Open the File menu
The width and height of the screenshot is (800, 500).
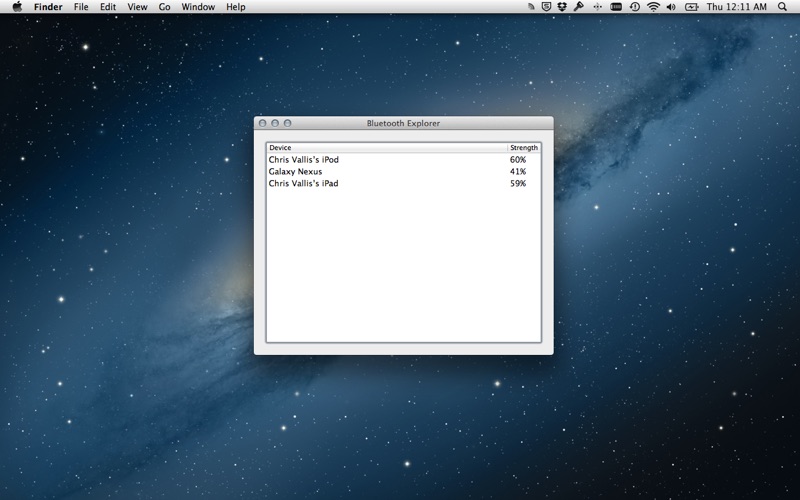pyautogui.click(x=81, y=7)
